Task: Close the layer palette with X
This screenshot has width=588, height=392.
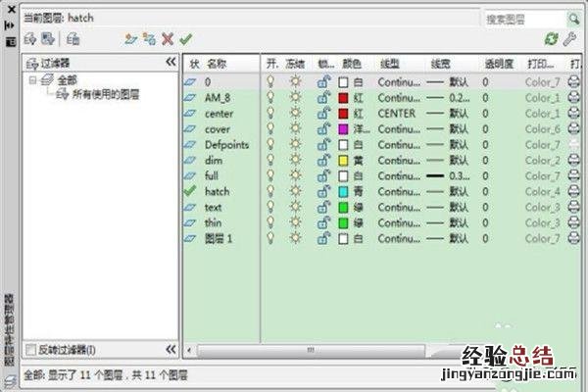Action: click(11, 10)
